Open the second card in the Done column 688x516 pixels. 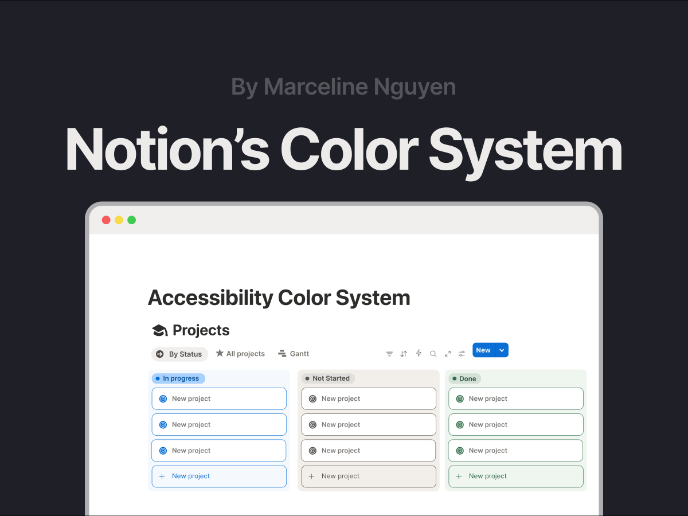(x=516, y=425)
